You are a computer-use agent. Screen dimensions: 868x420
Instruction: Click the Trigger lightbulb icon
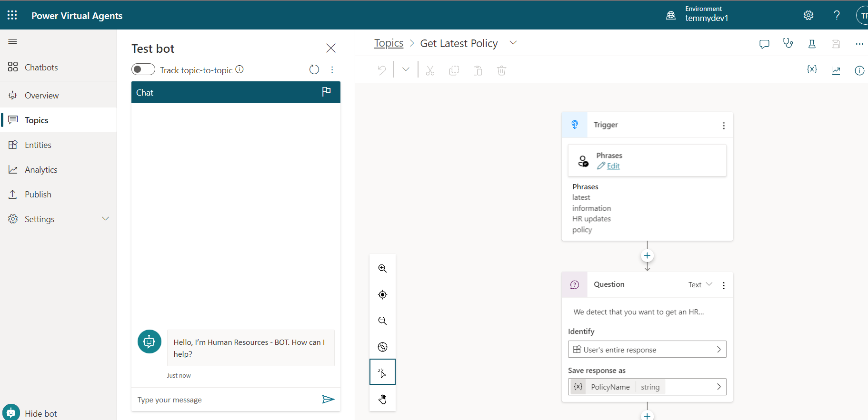(x=575, y=125)
